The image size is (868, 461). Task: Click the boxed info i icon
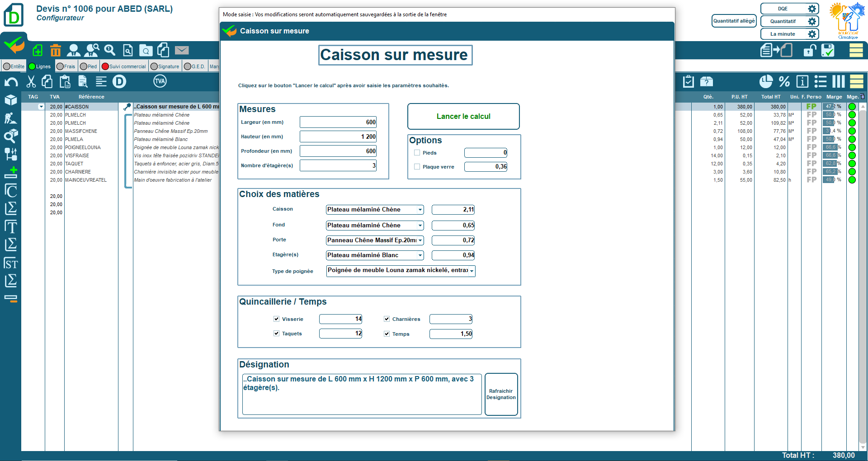coord(802,81)
